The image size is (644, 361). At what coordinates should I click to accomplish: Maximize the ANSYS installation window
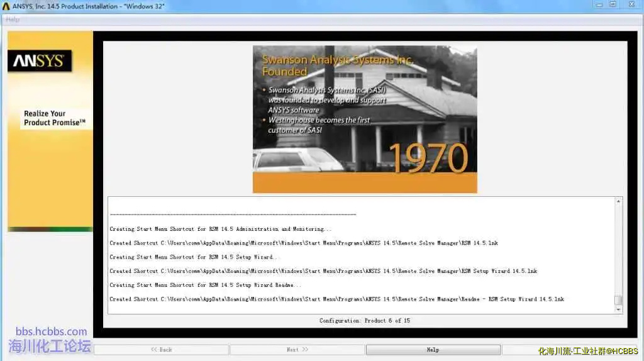(x=613, y=5)
